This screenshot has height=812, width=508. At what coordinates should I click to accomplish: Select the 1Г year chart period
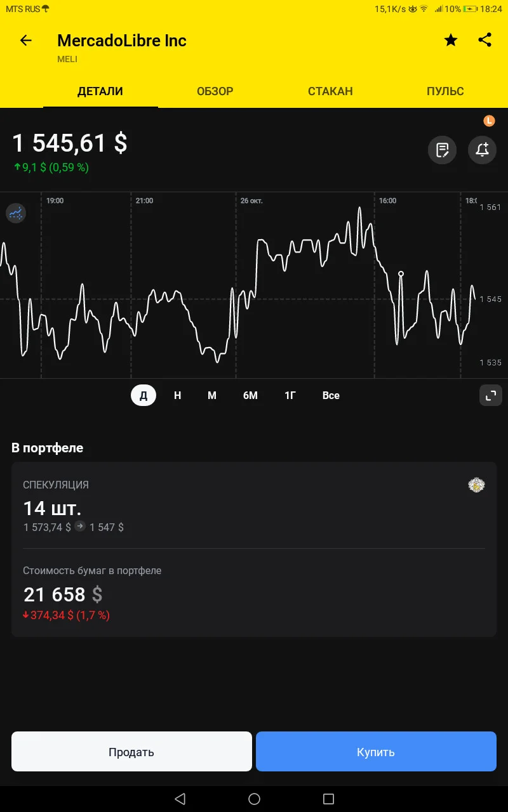pyautogui.click(x=290, y=395)
